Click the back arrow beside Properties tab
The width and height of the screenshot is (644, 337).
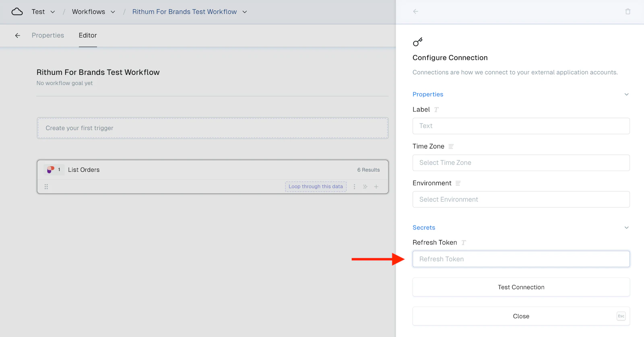tap(18, 35)
